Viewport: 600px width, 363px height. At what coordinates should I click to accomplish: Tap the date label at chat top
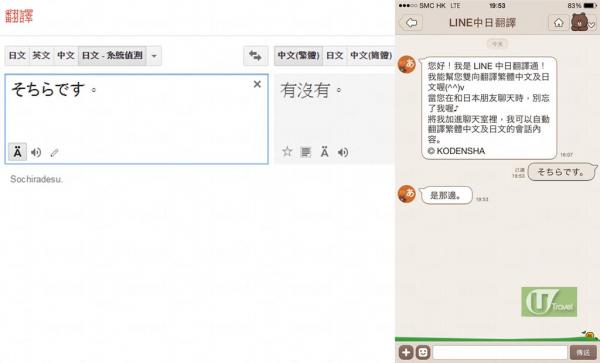pos(497,44)
